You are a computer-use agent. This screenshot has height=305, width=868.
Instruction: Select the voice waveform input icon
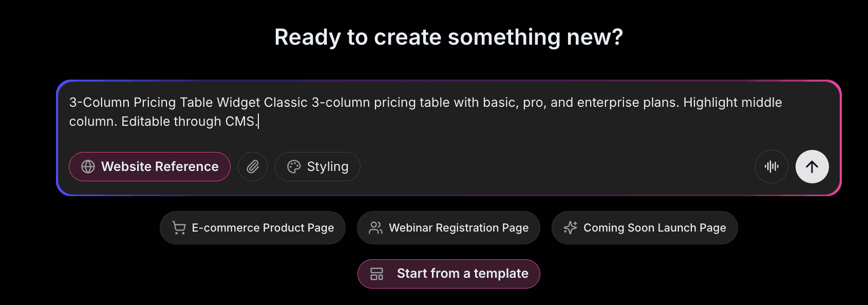(x=771, y=166)
